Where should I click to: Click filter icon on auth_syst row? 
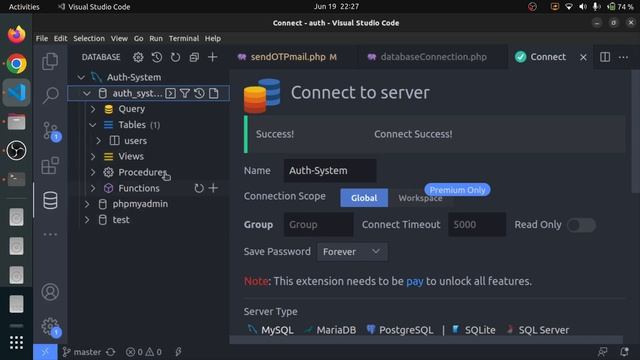185,93
